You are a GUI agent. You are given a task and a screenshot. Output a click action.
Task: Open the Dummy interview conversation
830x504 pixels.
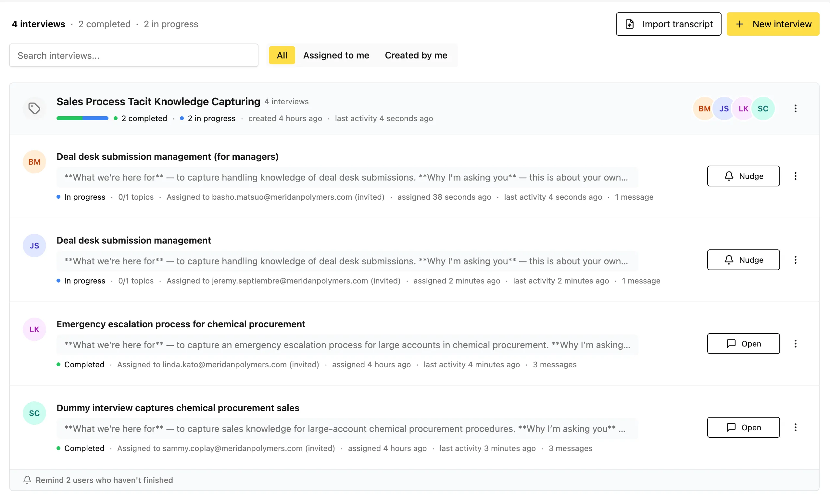(x=743, y=427)
